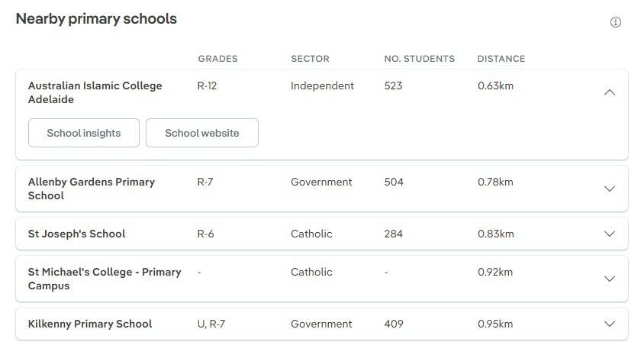Screen dimensions: 644x355
Task: Click the Kilkenny Primary School name
Action: [89, 324]
